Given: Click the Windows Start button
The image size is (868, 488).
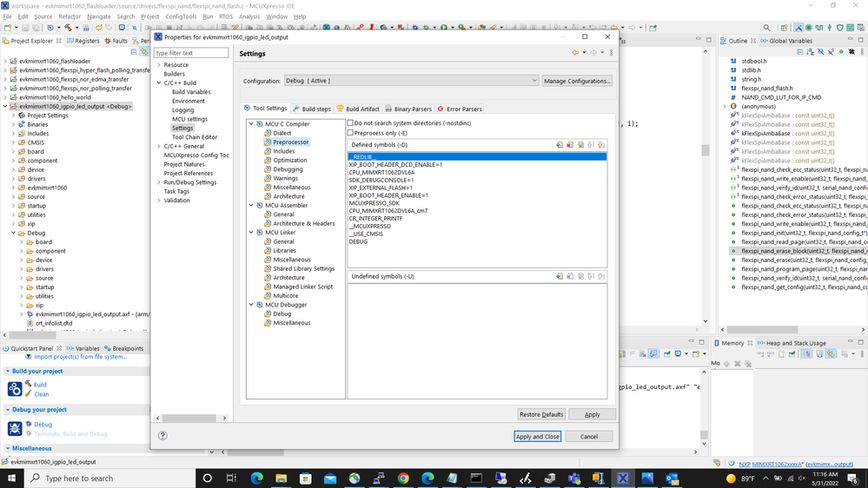Looking at the screenshot, I should click(12, 478).
